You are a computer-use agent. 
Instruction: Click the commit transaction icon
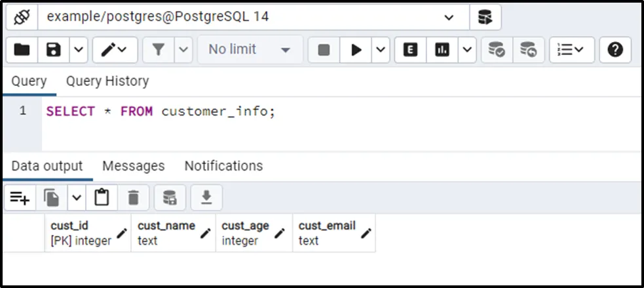pos(497,50)
